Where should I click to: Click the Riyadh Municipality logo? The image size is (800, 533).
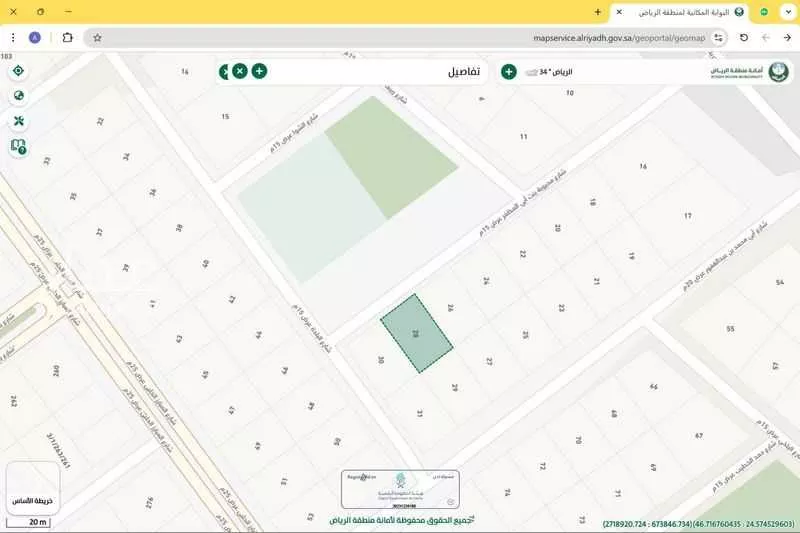pyautogui.click(x=743, y=72)
